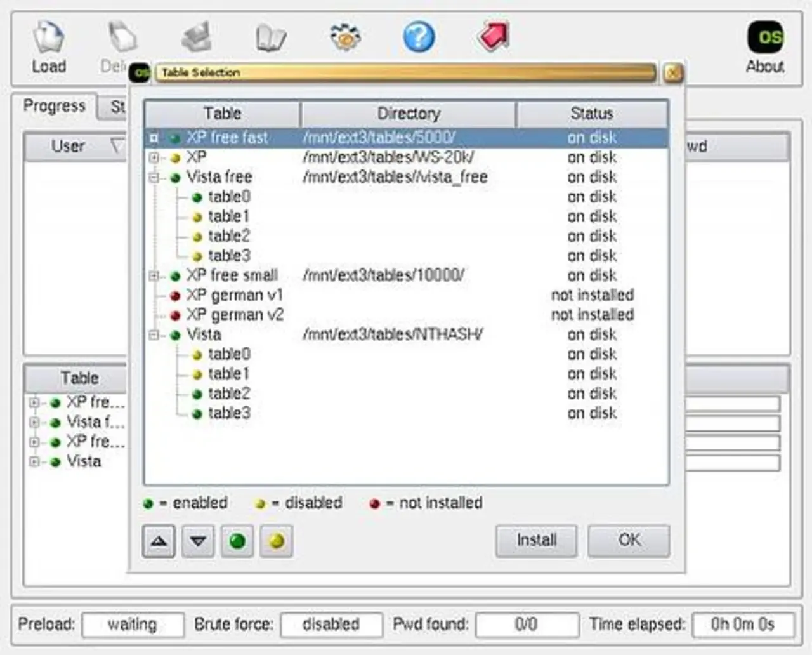
Task: Click the red arrow Exit icon
Action: tap(493, 36)
